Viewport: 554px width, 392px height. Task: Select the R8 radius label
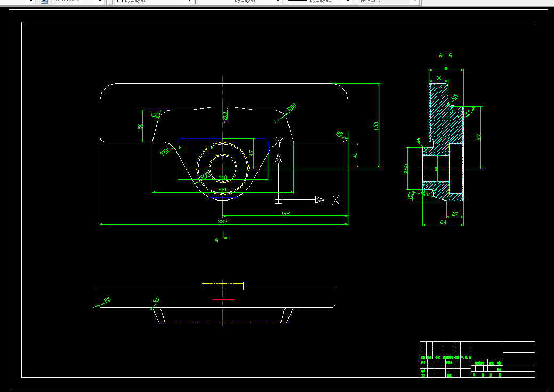[340, 134]
